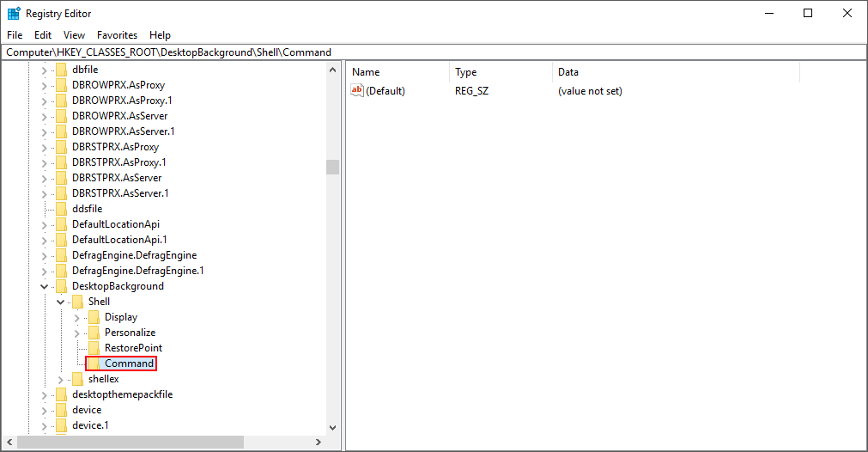Select the dbfile folder icon

(62, 70)
